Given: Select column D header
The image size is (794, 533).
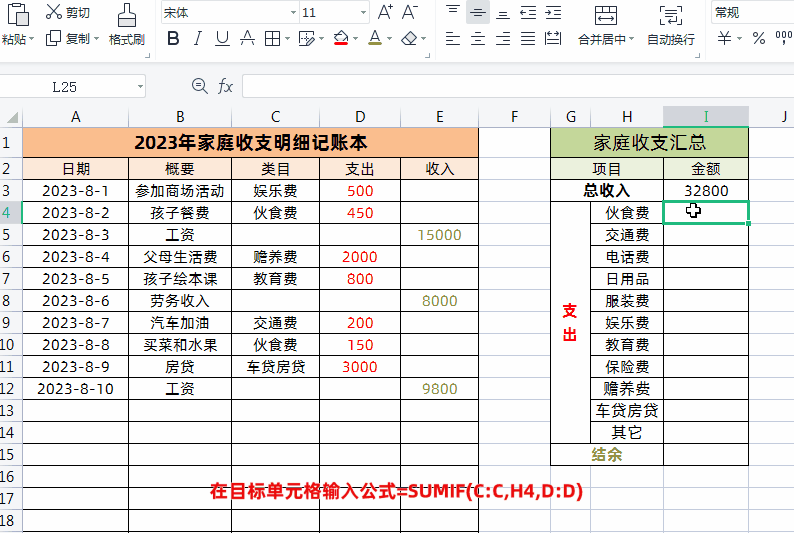Looking at the screenshot, I should coord(360,117).
